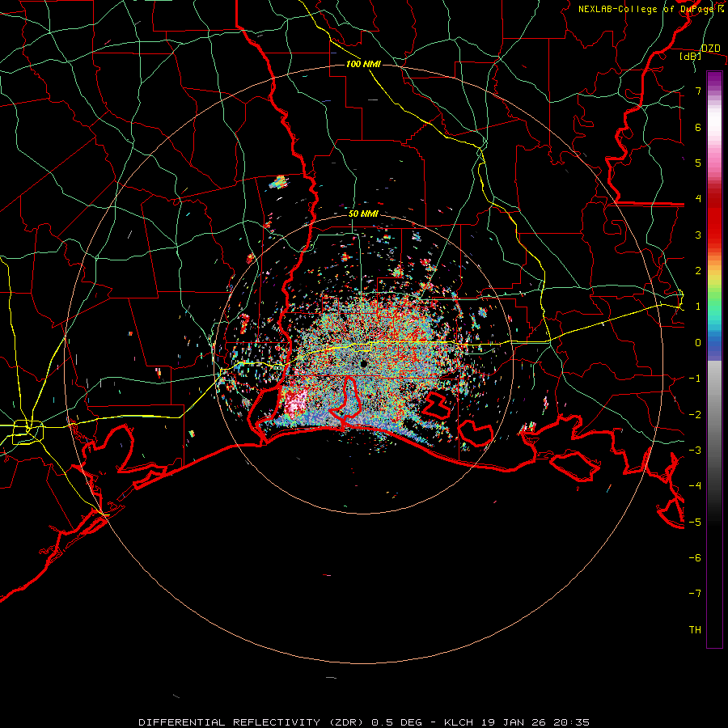Image resolution: width=728 pixels, height=728 pixels.
Task: Click the [dB] unit label
Action: click(x=690, y=56)
